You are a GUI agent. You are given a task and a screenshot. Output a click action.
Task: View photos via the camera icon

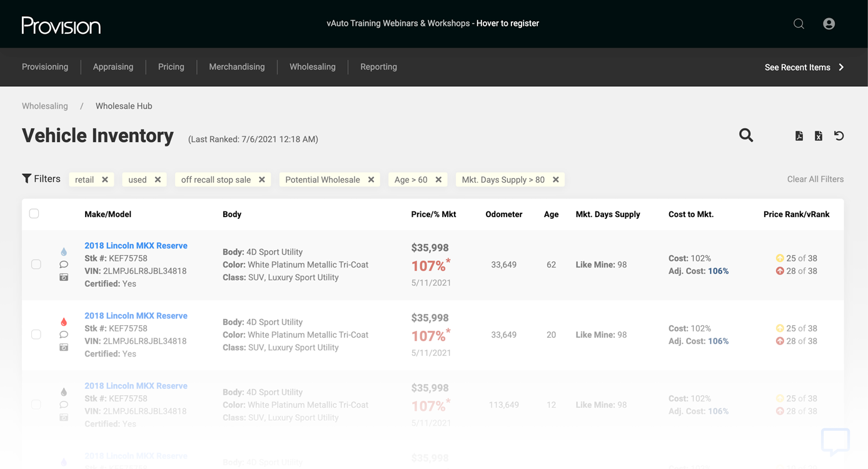tap(63, 277)
